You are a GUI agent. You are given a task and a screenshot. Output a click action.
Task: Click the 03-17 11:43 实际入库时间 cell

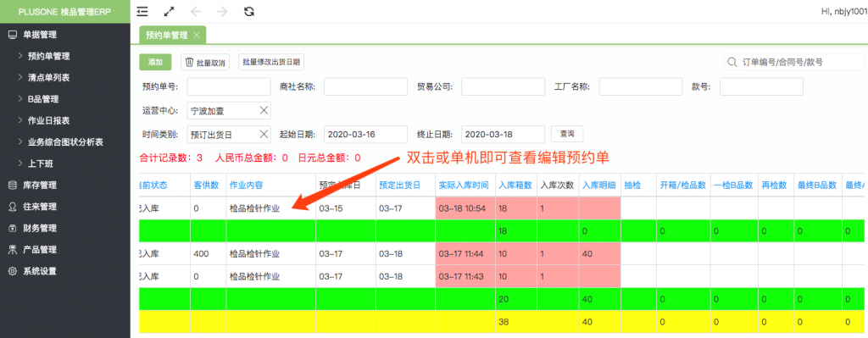pyautogui.click(x=465, y=276)
